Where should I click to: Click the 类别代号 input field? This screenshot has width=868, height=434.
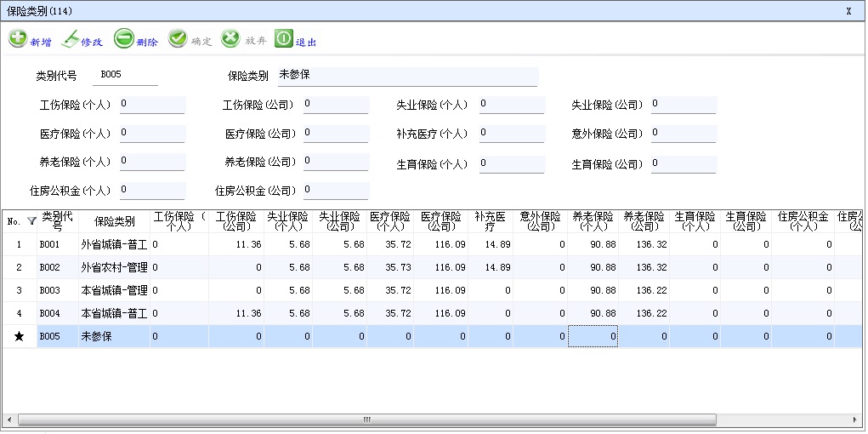[128, 76]
